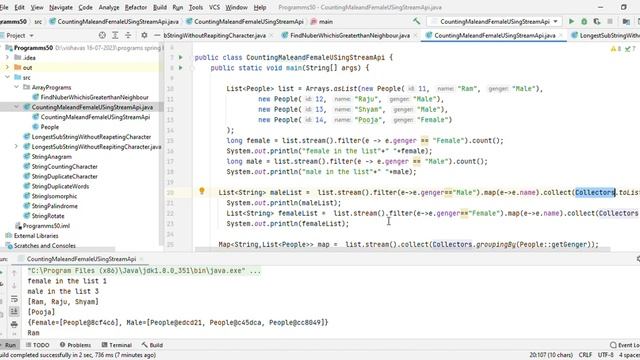Open the Navigate menu
The width and height of the screenshot is (640, 360).
tap(60, 7)
